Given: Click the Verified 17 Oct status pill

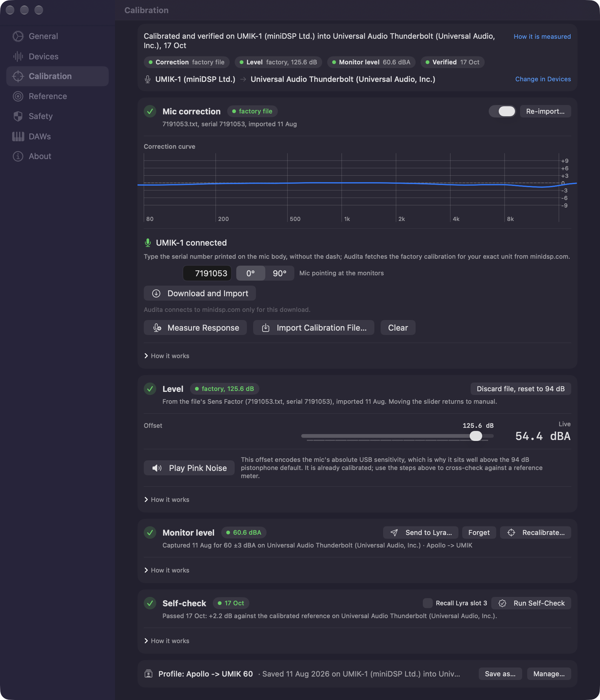Looking at the screenshot, I should [452, 62].
